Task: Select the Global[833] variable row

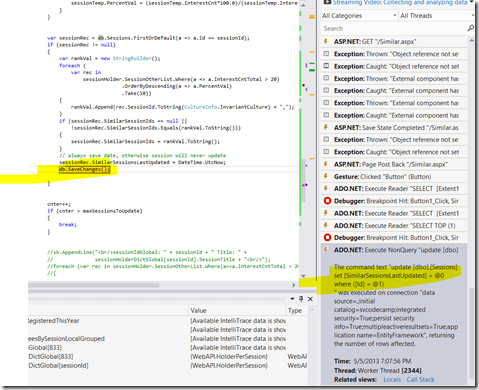Action: 168,348
